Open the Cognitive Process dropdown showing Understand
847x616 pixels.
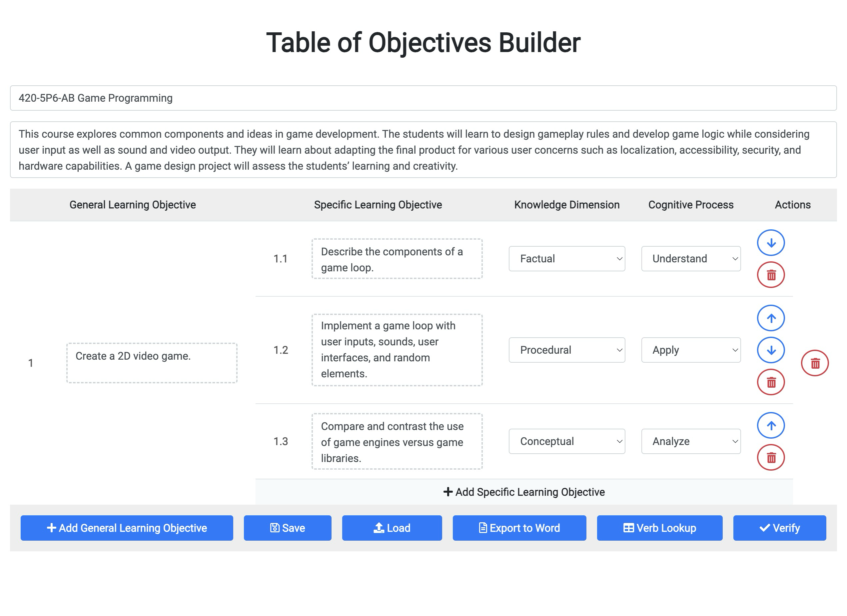coord(690,259)
